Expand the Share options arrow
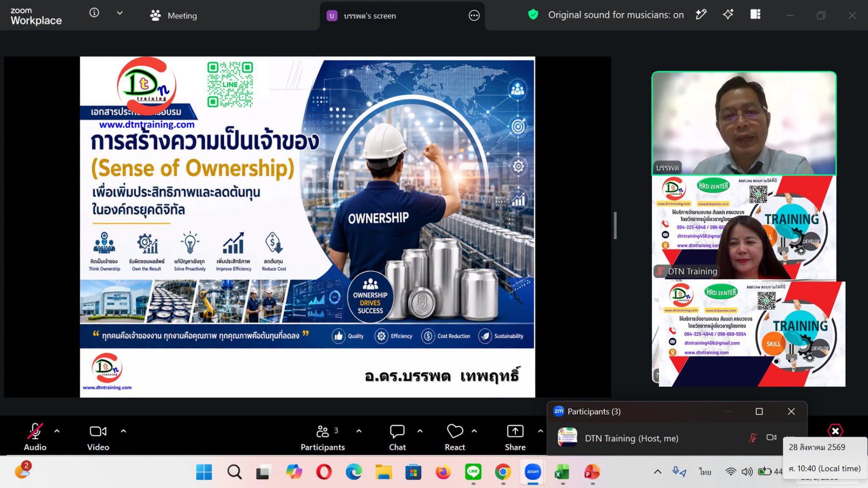 [540, 431]
